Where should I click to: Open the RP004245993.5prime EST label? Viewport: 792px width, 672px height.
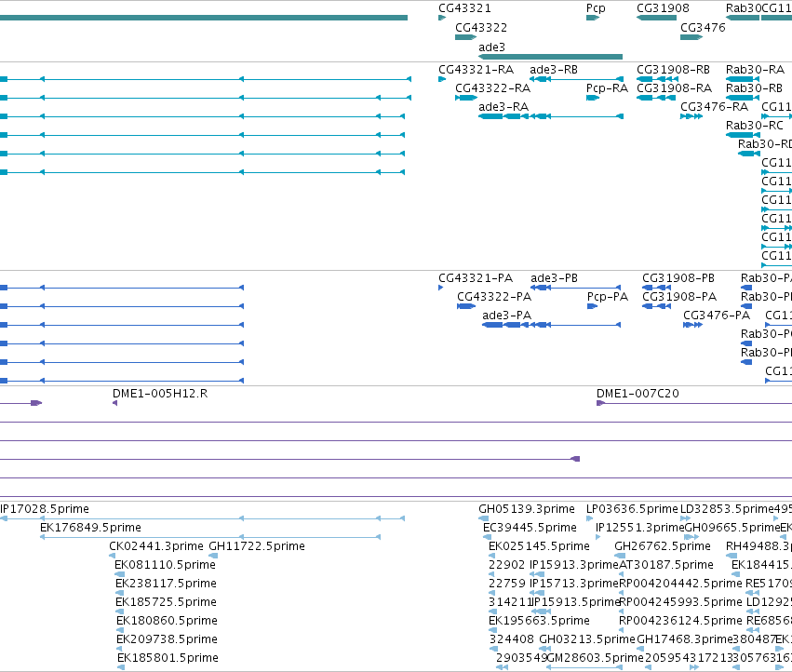click(680, 602)
